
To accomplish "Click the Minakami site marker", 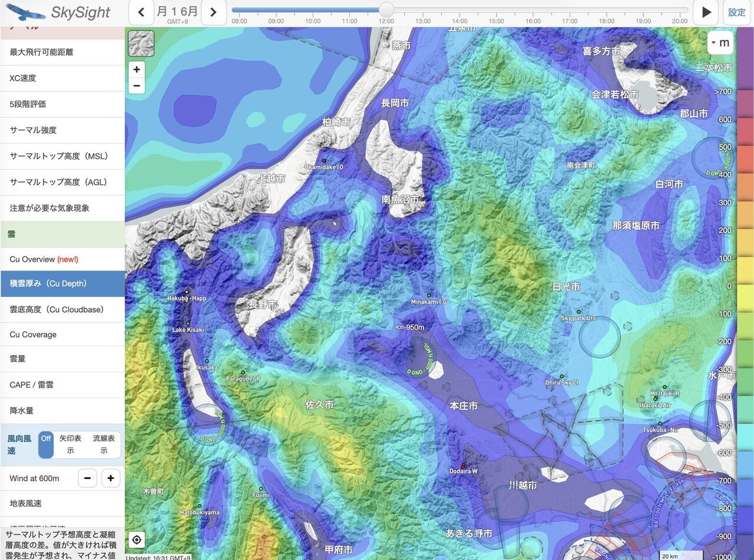I will coord(429,296).
